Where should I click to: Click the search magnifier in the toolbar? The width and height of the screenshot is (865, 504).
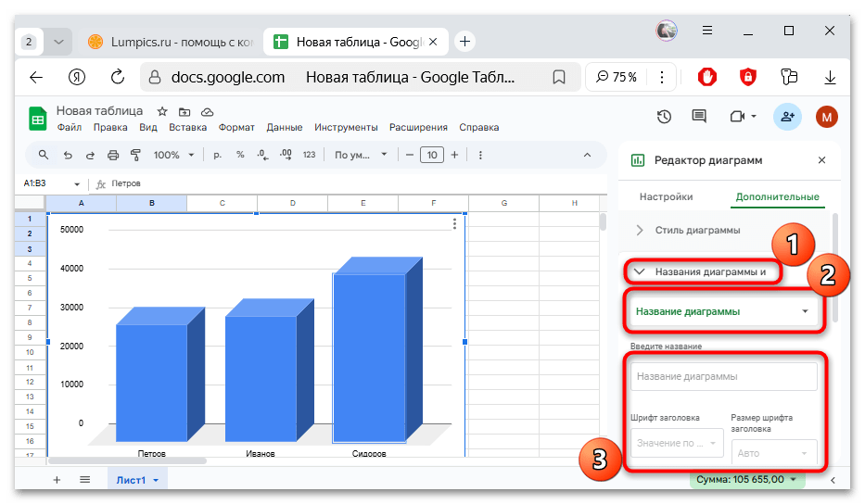(x=44, y=156)
